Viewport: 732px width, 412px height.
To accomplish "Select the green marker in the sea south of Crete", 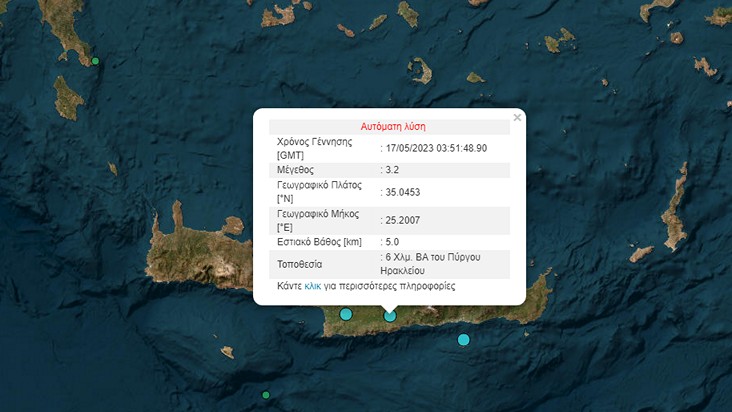I will click(x=265, y=395).
